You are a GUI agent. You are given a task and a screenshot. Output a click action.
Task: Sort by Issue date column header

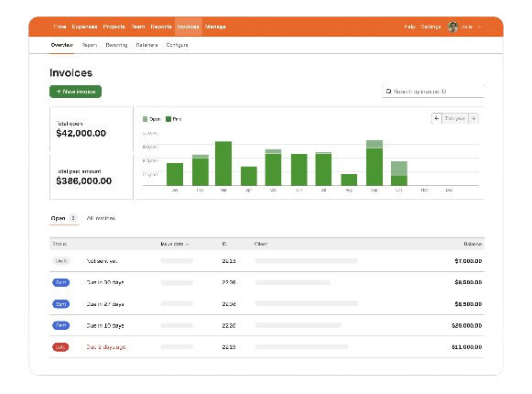pyautogui.click(x=175, y=244)
